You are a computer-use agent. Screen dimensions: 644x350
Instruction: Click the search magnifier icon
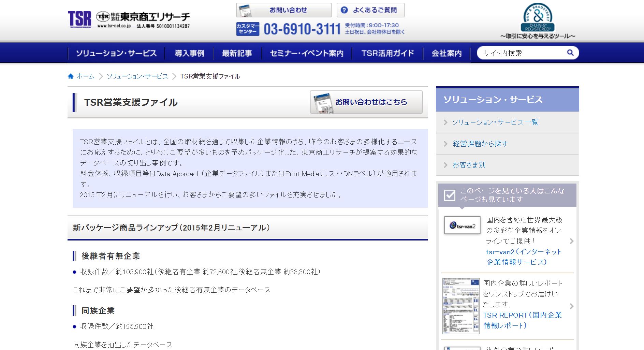click(x=570, y=53)
